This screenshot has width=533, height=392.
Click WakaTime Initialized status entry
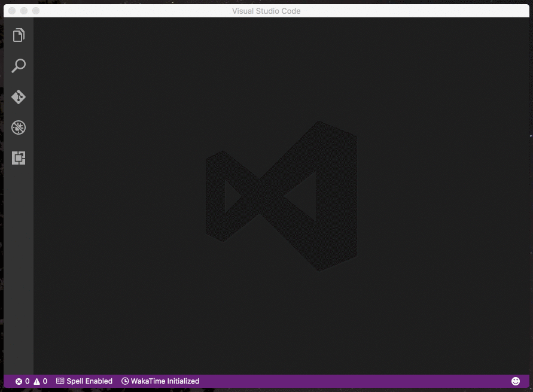click(x=160, y=381)
